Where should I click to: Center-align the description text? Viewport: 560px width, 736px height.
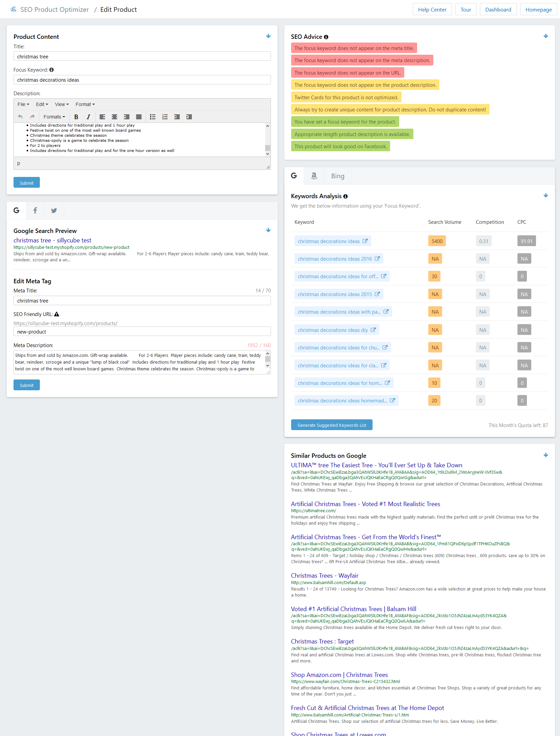(114, 117)
